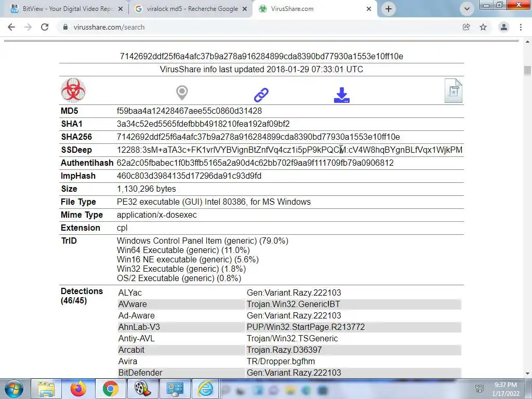Screen dimensions: 532x399
Task: Click the red biohazard VirusShare logo icon
Action: coord(73,90)
